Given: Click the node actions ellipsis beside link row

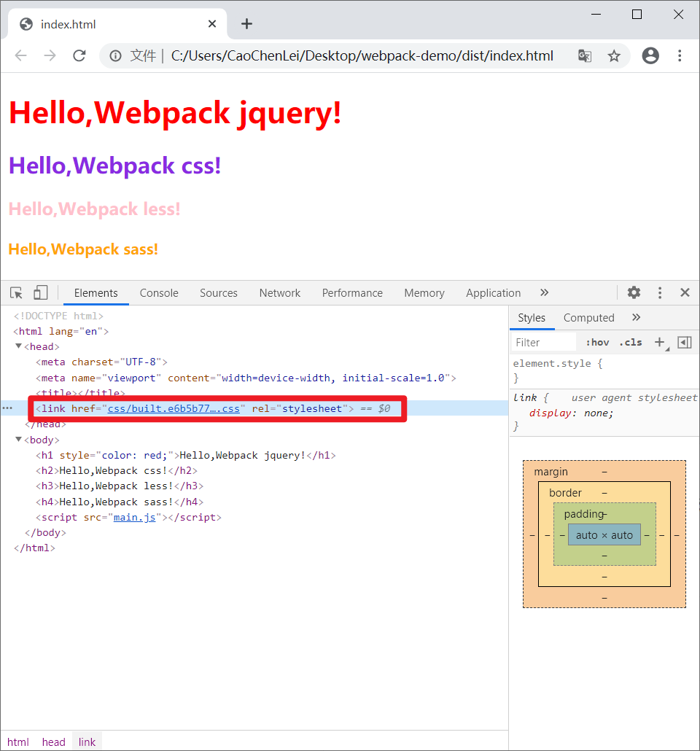Looking at the screenshot, I should click(8, 408).
